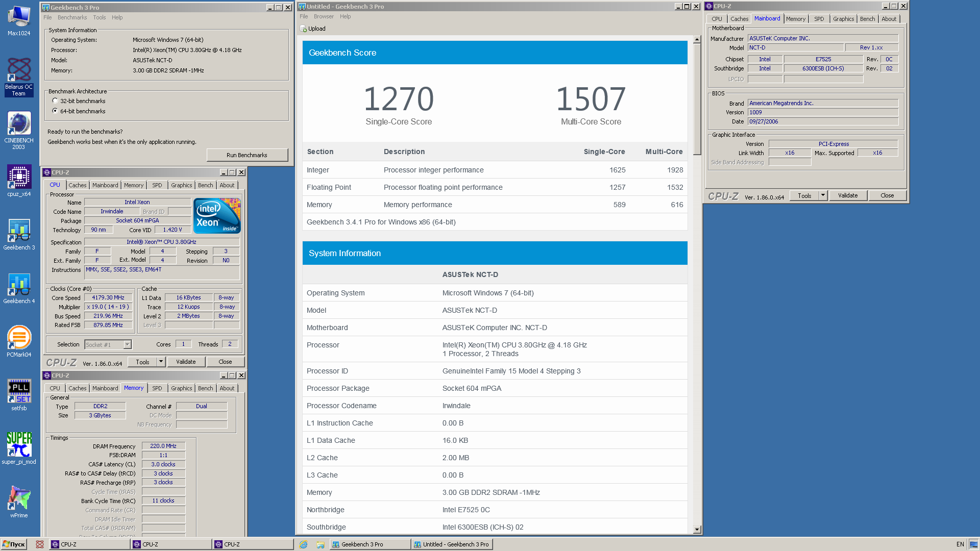Click Tools button in CPU-Z CPU window

click(142, 362)
